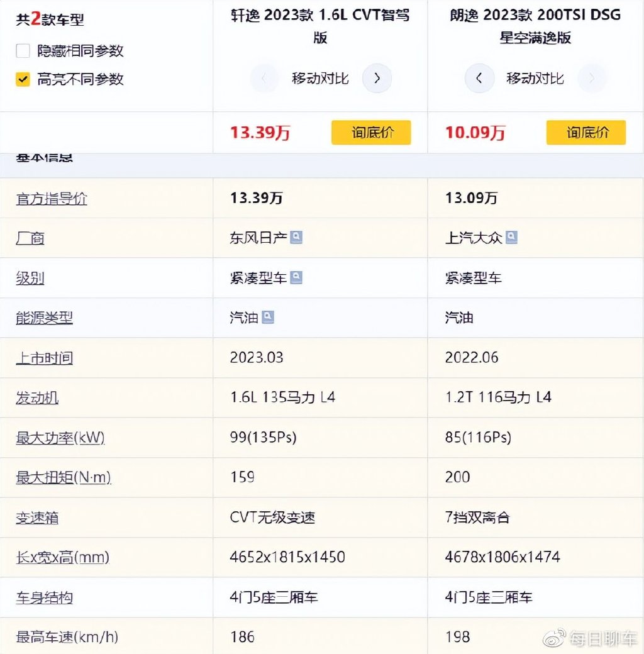
Task: Open info icon next to 汽油 in 轩逸 column
Action: [x=268, y=318]
